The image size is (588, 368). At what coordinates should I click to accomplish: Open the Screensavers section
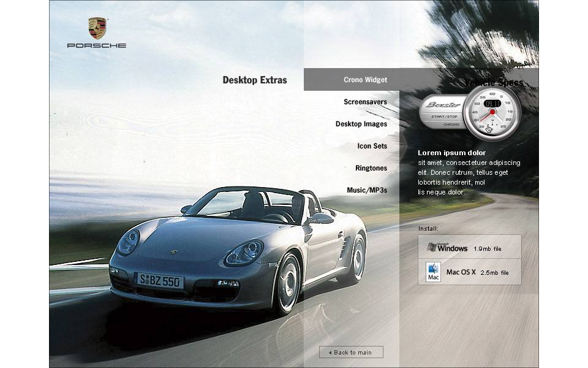(x=365, y=102)
